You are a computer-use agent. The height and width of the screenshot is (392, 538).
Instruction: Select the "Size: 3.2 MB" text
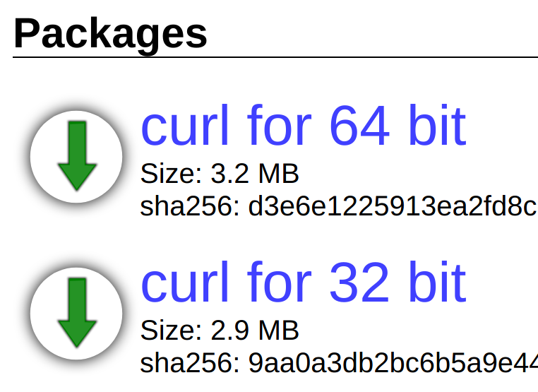(220, 173)
